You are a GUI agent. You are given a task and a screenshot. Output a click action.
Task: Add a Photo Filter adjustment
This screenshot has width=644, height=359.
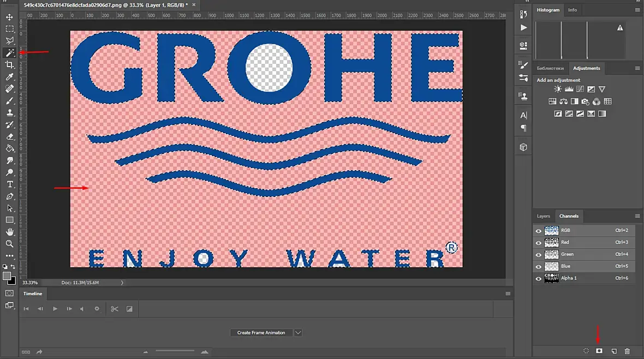pos(585,101)
